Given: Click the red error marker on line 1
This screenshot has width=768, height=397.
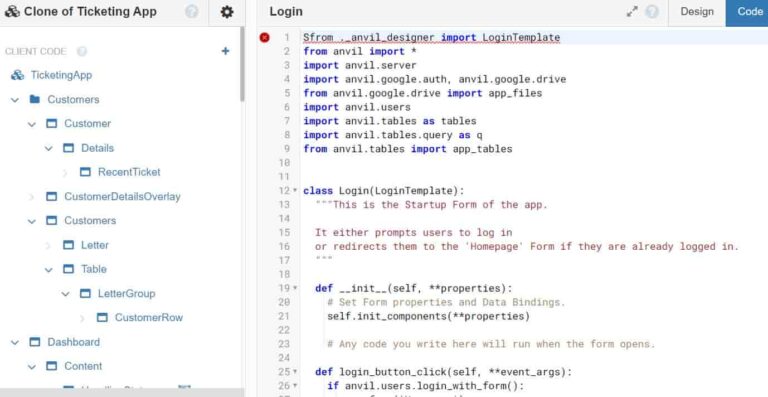Looking at the screenshot, I should (x=264, y=37).
